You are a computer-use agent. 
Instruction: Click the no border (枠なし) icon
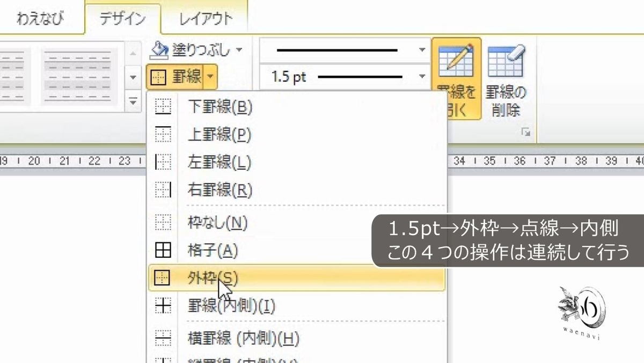coord(163,222)
